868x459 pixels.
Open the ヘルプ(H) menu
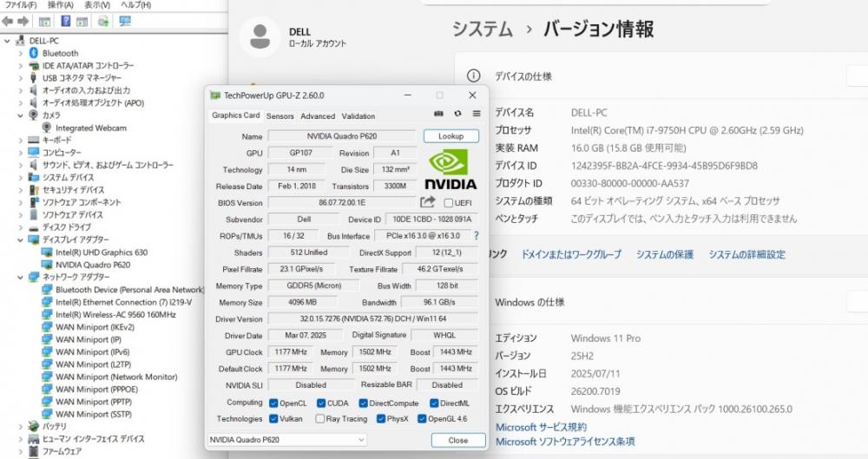tap(135, 5)
